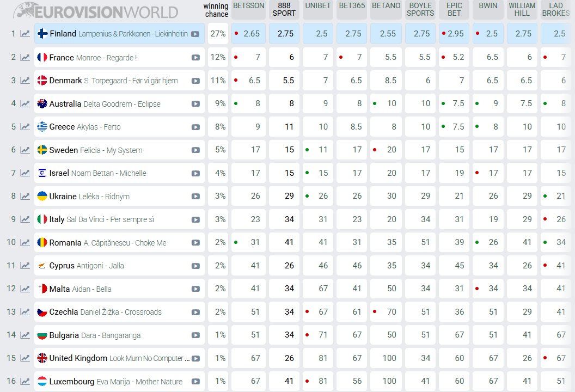
Task: Click Denmark's trend graph icon
Action: pyautogui.click(x=25, y=81)
